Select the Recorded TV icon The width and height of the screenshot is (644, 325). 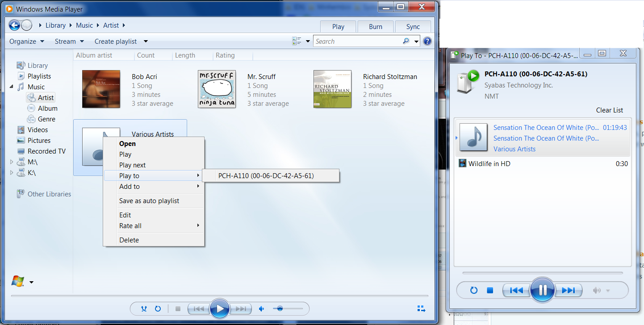point(21,151)
